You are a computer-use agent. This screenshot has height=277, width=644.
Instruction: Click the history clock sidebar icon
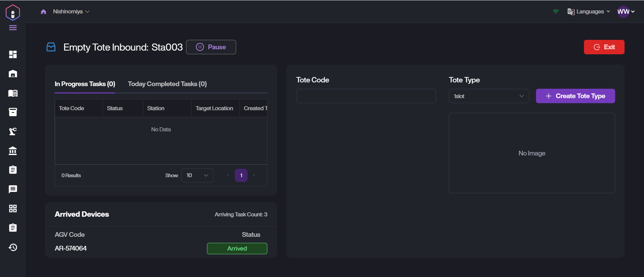tap(13, 247)
